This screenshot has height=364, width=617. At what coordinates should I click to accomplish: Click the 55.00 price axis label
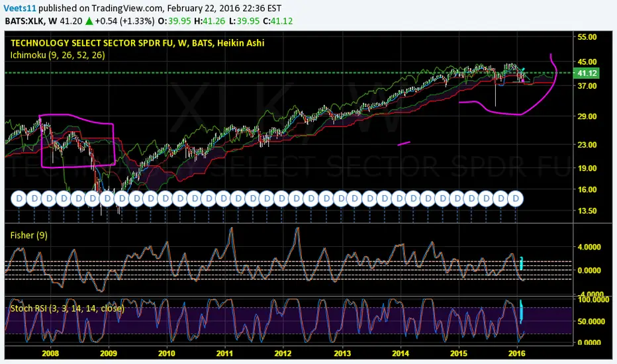587,37
